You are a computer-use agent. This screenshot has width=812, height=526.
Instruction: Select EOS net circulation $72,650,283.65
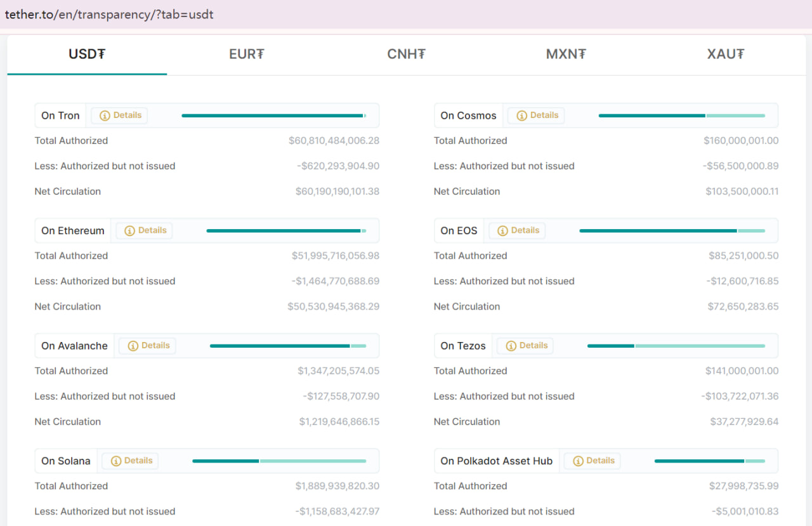click(x=743, y=306)
